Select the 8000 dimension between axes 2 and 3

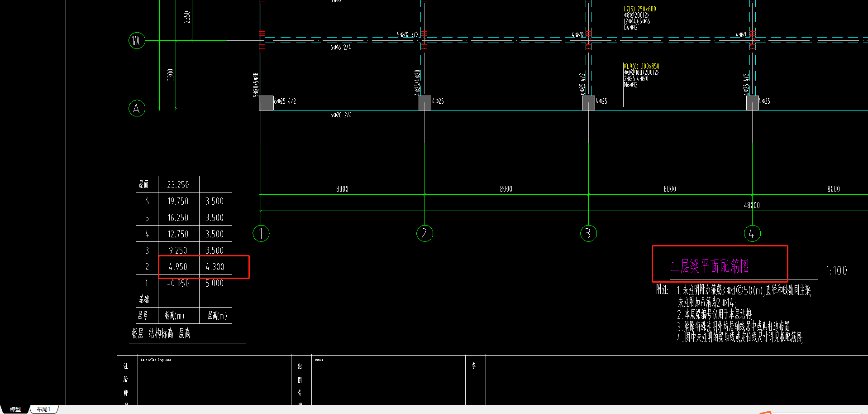506,189
